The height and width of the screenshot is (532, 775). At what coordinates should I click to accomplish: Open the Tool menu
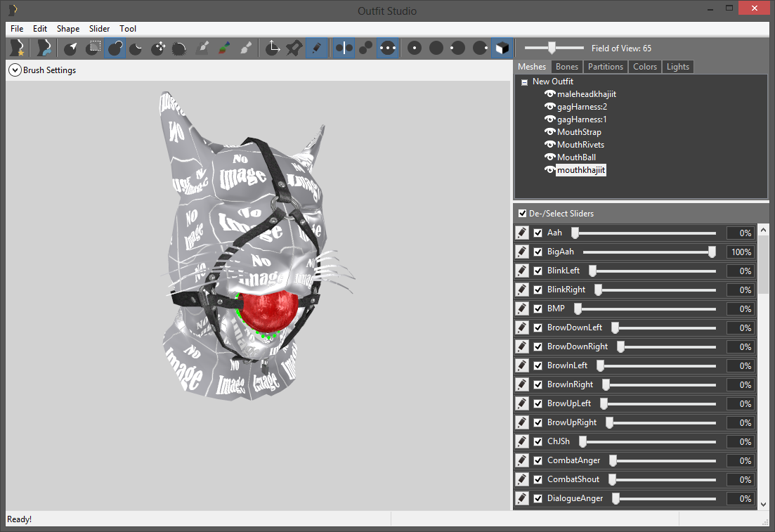pyautogui.click(x=128, y=29)
